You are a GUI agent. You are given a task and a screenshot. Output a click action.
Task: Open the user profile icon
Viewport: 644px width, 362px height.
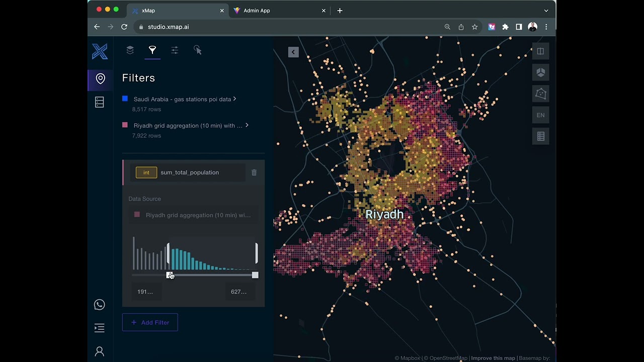click(x=100, y=351)
